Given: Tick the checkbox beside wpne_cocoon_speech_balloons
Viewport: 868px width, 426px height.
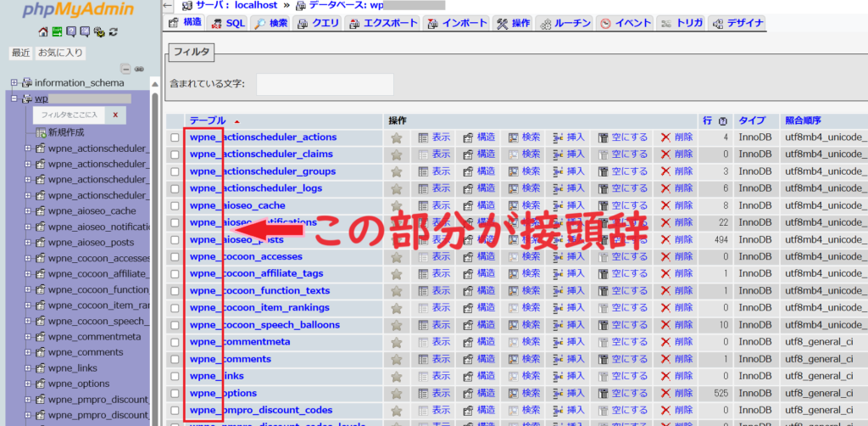Looking at the screenshot, I should (x=175, y=325).
